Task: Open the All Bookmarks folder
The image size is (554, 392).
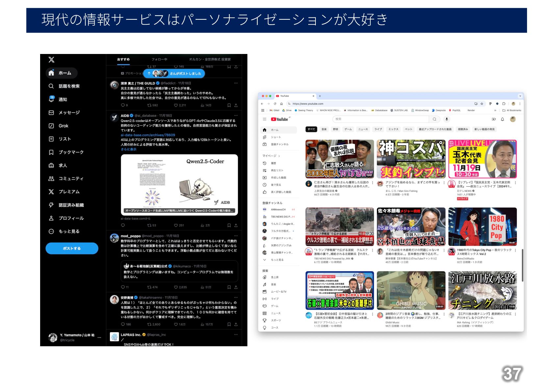Action: tap(512, 111)
